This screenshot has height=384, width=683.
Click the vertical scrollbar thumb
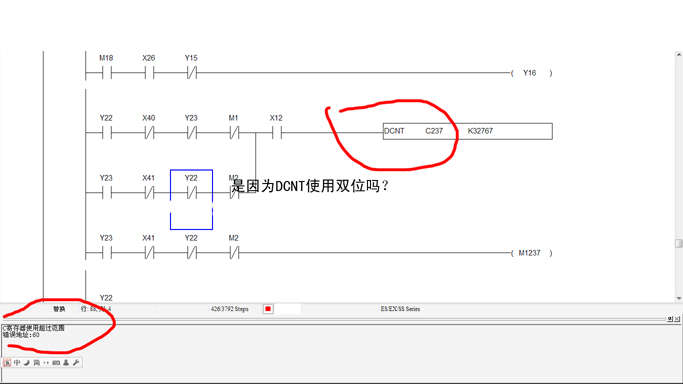[679, 243]
